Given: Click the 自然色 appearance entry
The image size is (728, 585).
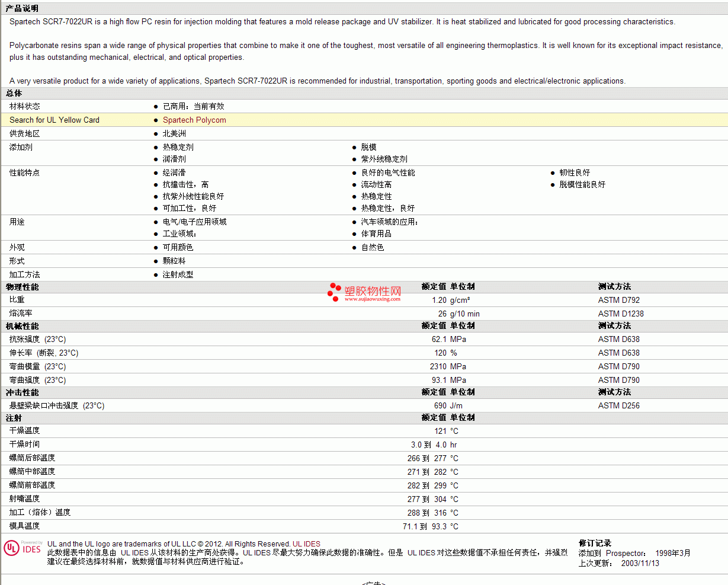Looking at the screenshot, I should pos(373,247).
